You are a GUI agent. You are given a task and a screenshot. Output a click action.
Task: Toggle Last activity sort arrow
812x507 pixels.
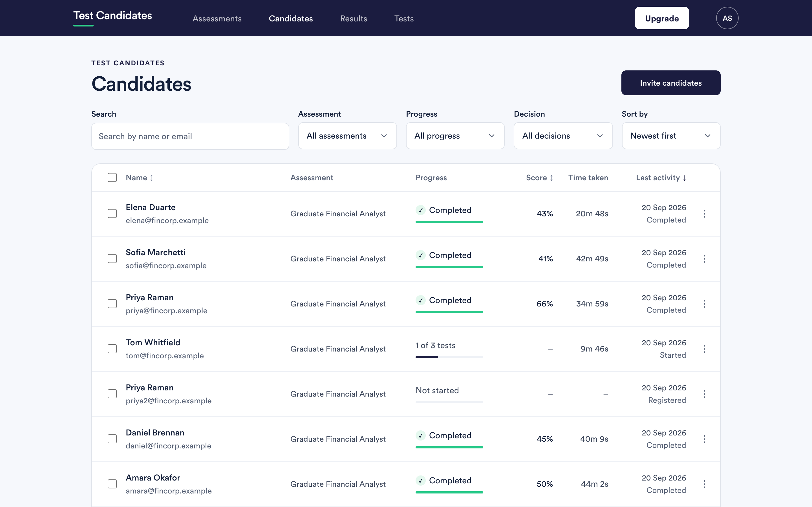click(x=685, y=178)
